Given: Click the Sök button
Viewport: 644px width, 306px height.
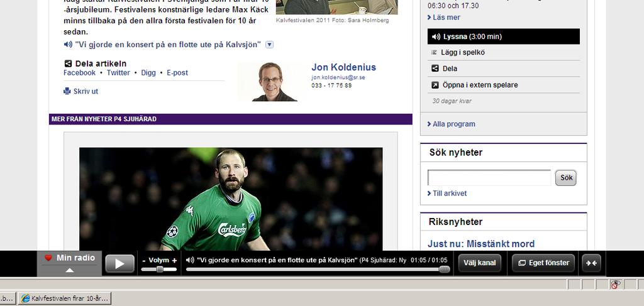Looking at the screenshot, I should point(566,178).
